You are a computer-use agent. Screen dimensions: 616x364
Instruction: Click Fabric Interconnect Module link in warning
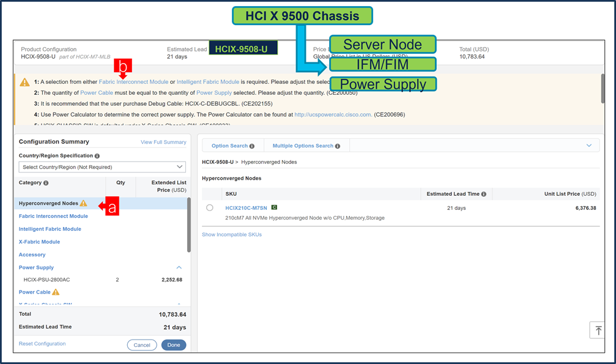tap(133, 82)
